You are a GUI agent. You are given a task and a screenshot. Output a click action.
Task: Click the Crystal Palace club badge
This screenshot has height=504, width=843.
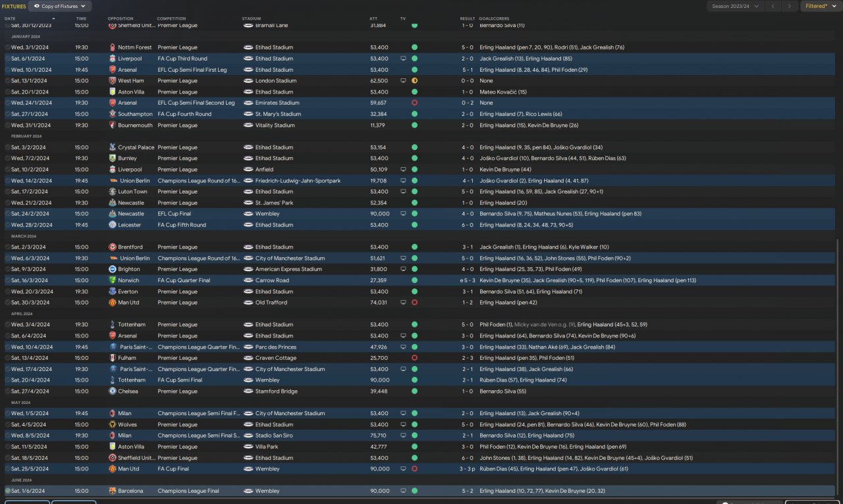tap(112, 147)
